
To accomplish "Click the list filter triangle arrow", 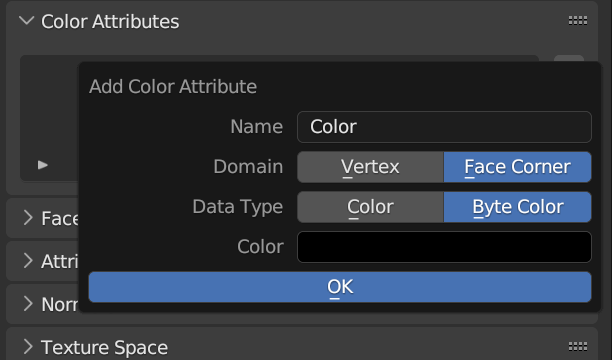I will (43, 165).
